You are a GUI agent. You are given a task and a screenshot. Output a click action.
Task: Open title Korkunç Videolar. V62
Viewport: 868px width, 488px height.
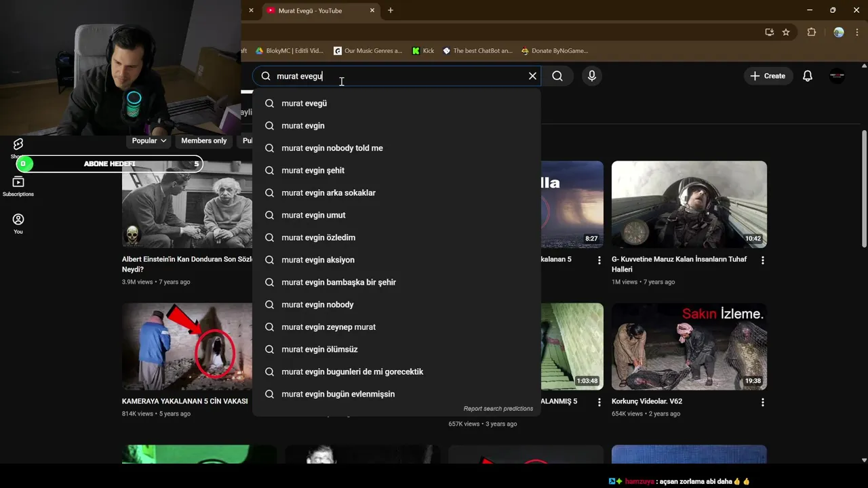(647, 401)
